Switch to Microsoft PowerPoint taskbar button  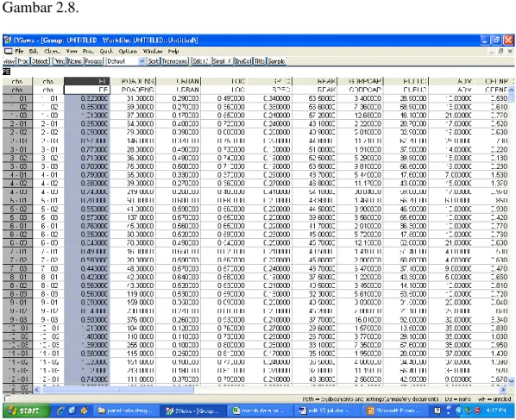coord(395,411)
